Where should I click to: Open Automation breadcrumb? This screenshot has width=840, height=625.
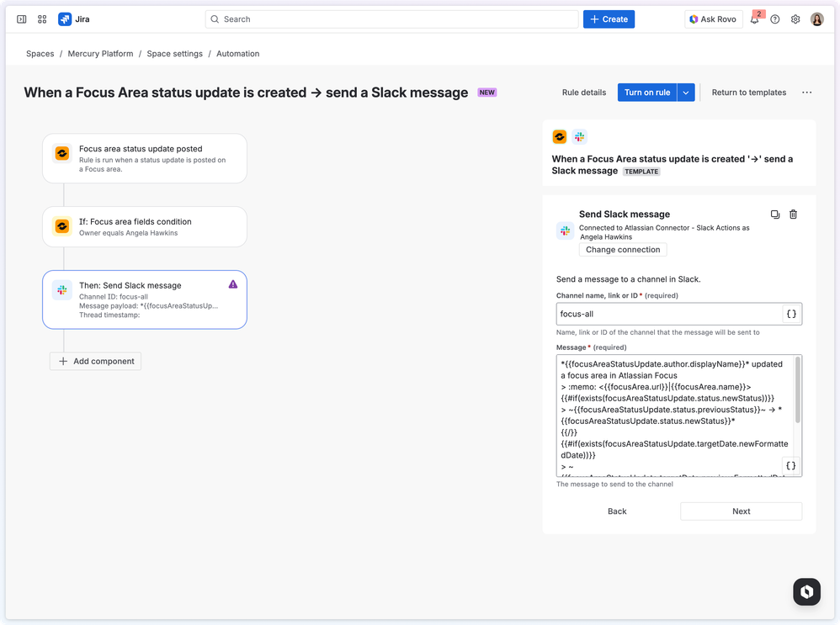[x=238, y=54]
